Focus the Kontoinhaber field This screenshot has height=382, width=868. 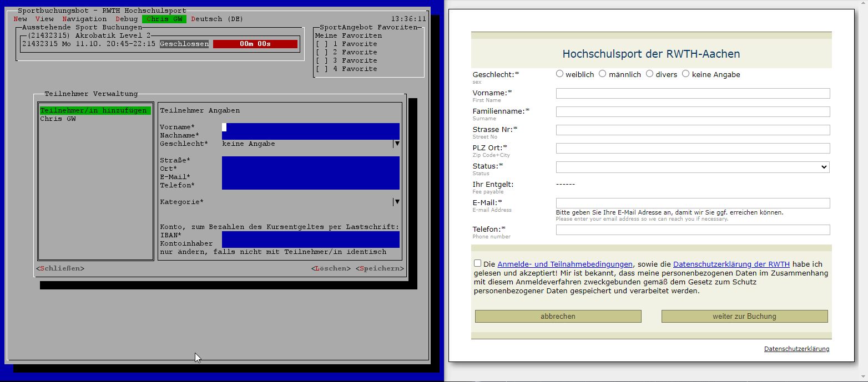pos(311,243)
